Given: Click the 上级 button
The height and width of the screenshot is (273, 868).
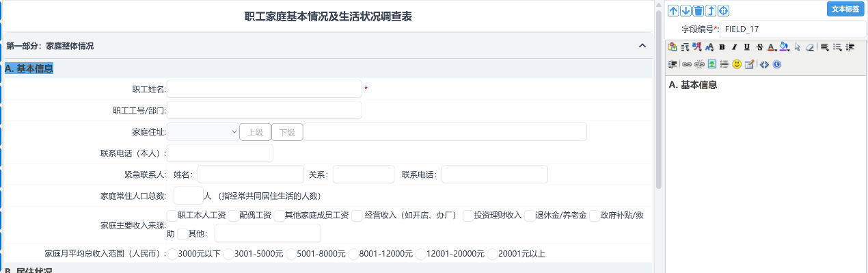Looking at the screenshot, I should pos(255,132).
